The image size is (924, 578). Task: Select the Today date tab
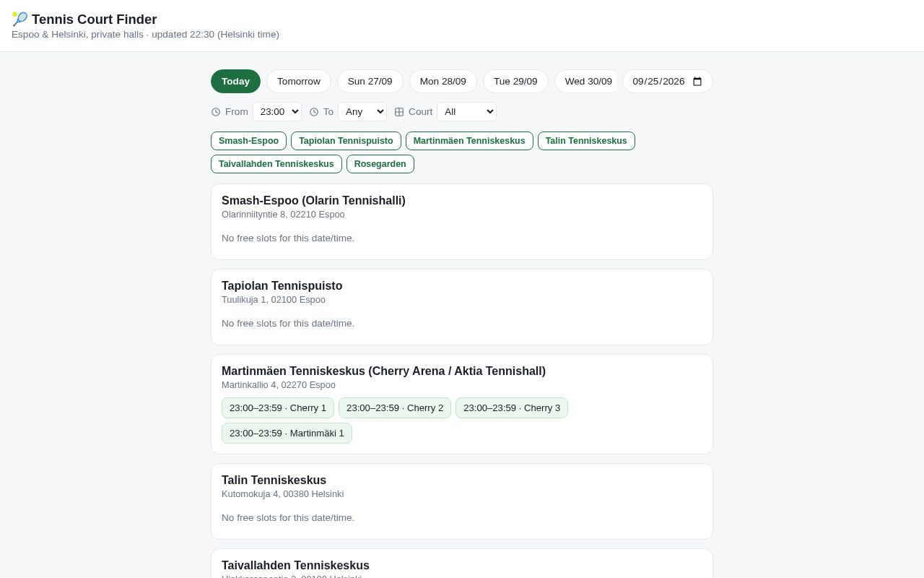pyautogui.click(x=235, y=82)
